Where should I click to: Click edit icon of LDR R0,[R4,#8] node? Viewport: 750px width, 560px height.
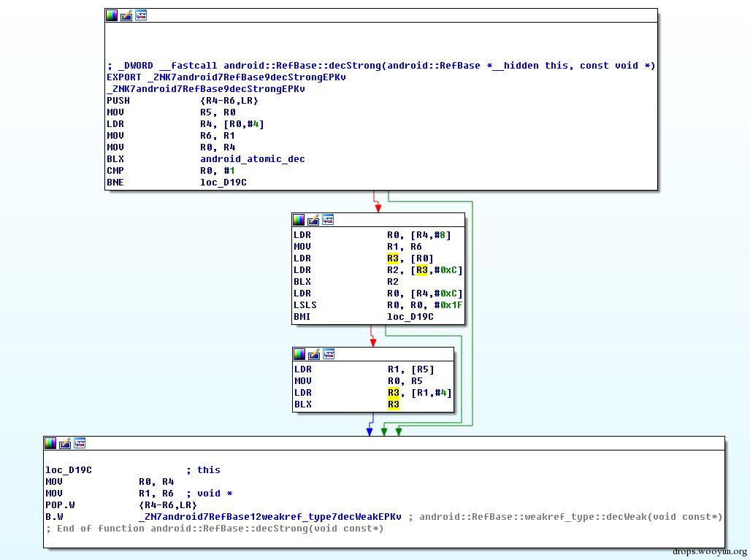coord(313,220)
